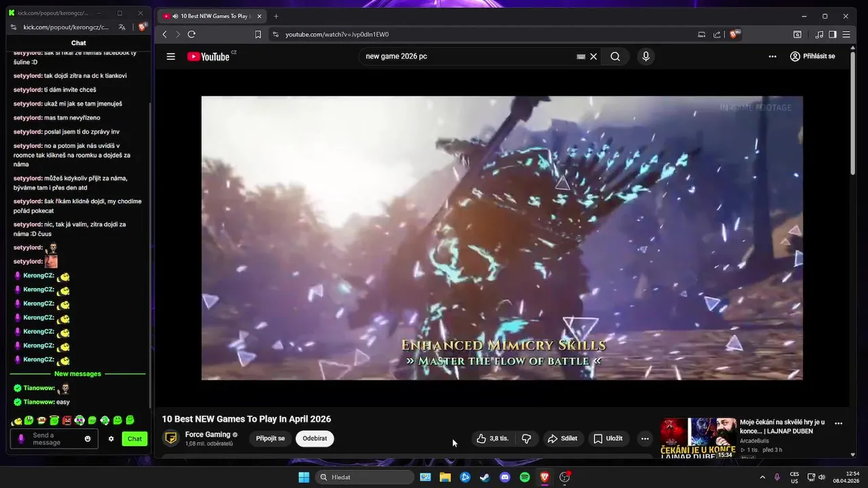Switch input language via CES US indicator
The image size is (868, 488).
[794, 477]
